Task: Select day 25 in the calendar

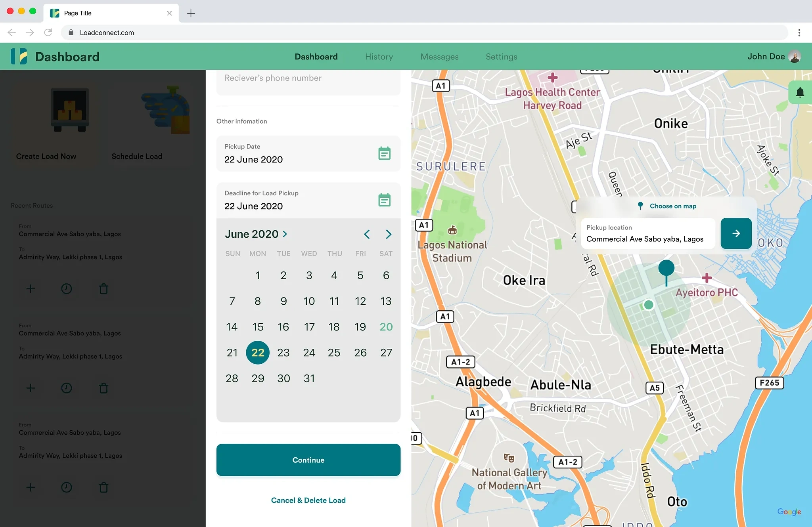Action: pyautogui.click(x=334, y=353)
